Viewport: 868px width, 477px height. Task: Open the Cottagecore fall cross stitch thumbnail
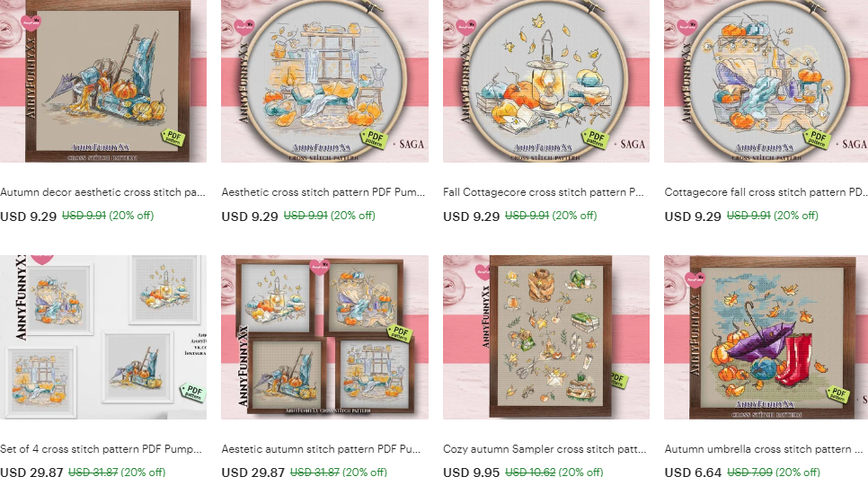[x=766, y=81]
